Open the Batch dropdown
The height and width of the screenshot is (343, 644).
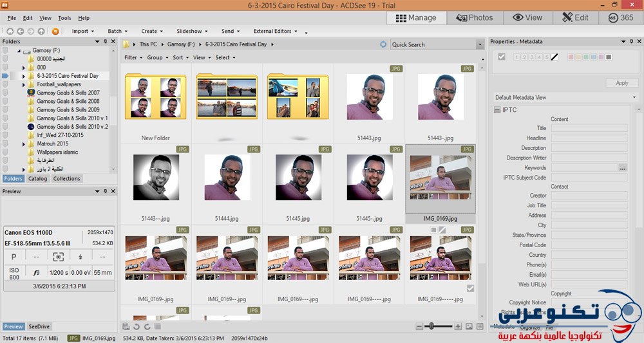point(117,31)
